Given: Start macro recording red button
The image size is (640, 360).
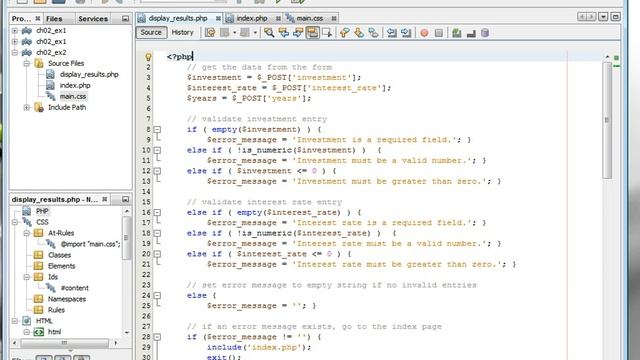Looking at the screenshot, I should click(x=424, y=33).
